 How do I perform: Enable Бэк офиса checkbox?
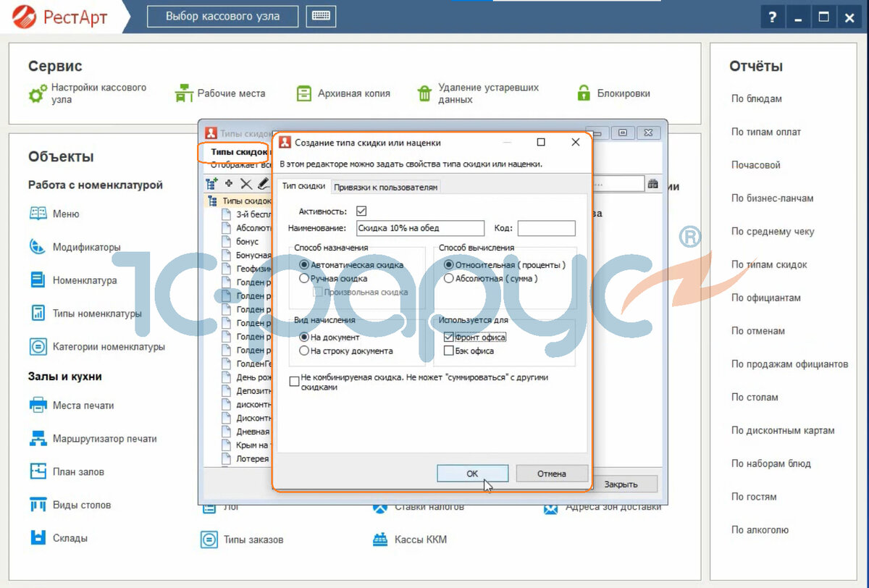tap(449, 351)
